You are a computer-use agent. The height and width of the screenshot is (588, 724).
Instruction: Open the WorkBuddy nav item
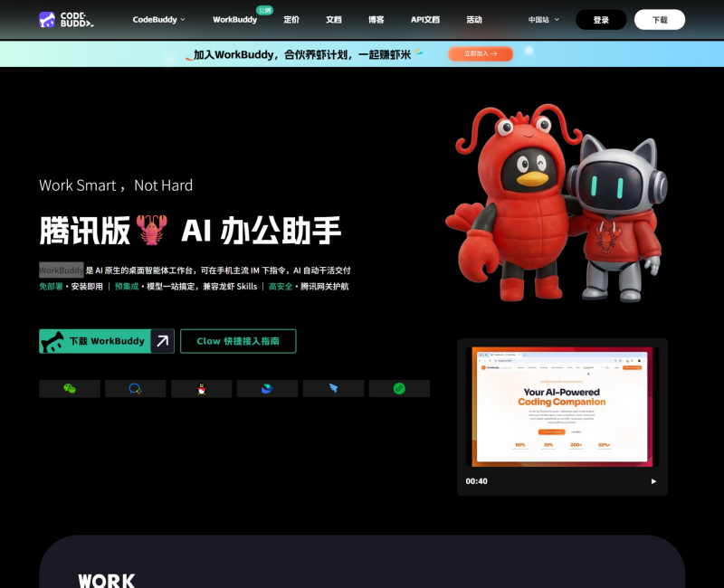pos(235,19)
